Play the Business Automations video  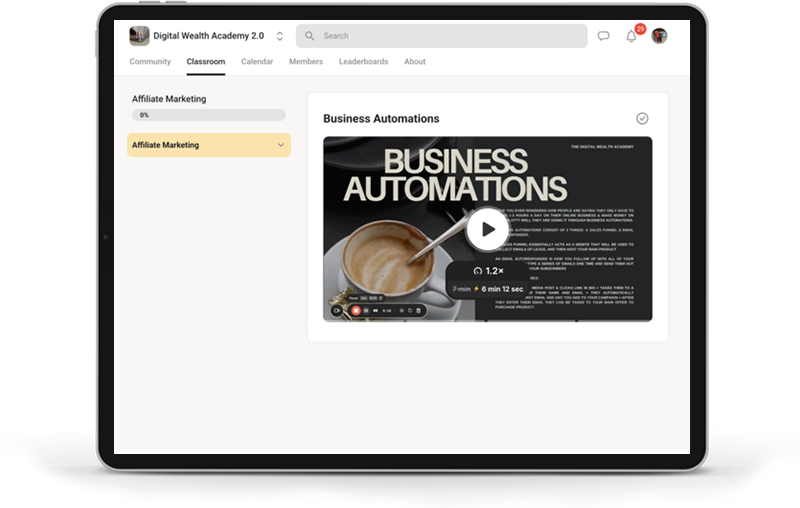487,229
